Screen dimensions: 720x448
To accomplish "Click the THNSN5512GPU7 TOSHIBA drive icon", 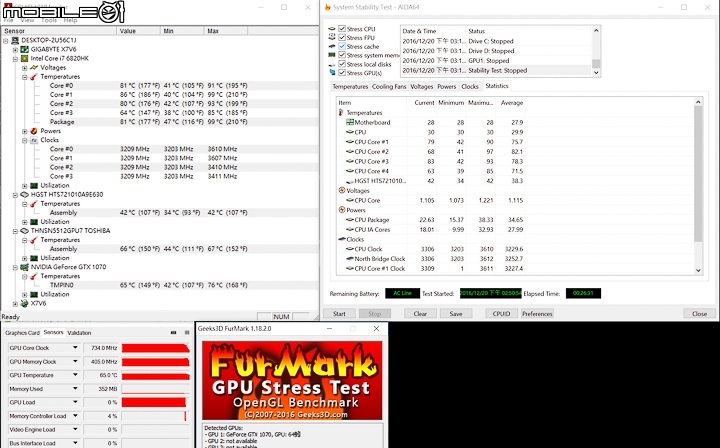I will click(x=25, y=231).
